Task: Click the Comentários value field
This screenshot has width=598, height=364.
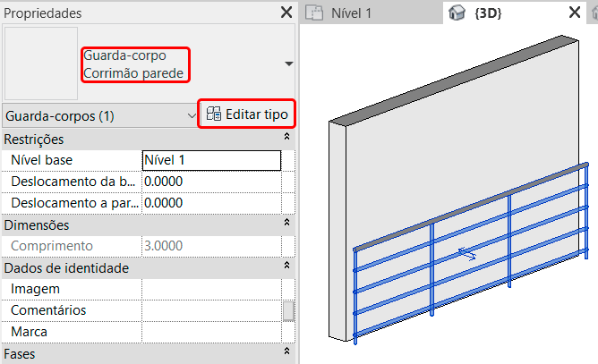Action: coord(211,310)
